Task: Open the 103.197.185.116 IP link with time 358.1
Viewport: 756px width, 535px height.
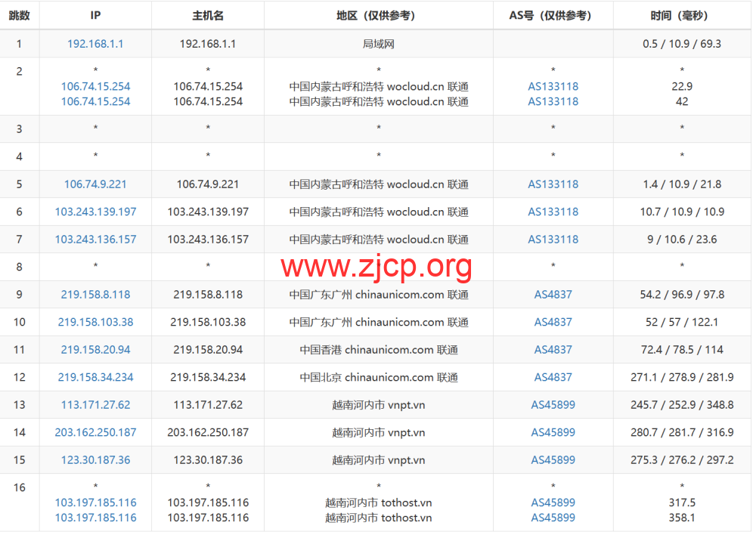Action: click(95, 517)
